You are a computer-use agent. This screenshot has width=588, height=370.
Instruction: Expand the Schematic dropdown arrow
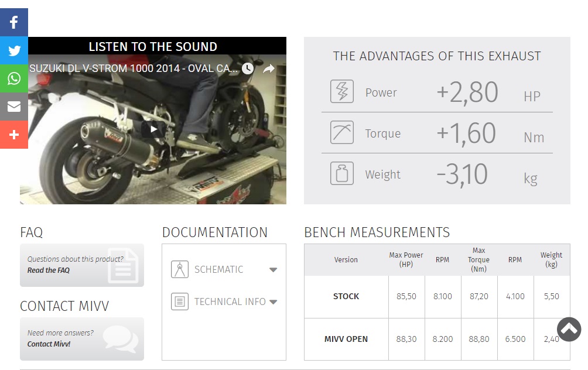tap(274, 270)
